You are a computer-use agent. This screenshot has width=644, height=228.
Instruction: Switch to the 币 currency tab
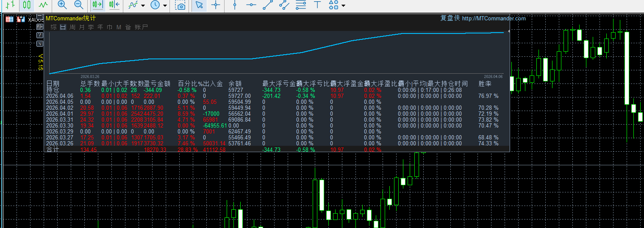coord(110,27)
